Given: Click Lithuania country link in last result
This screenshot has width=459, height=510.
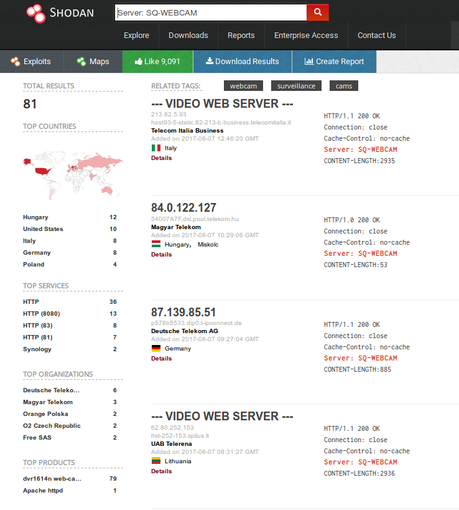Looking at the screenshot, I should click(x=178, y=461).
